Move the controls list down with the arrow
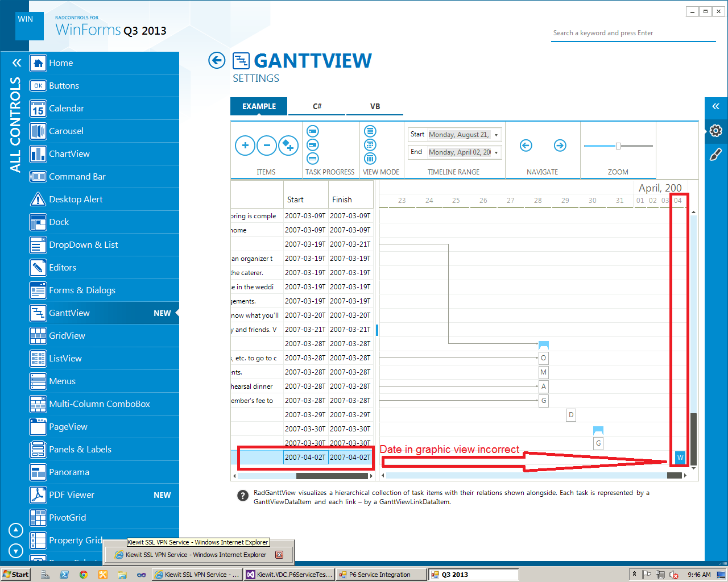The width and height of the screenshot is (728, 582). point(16,550)
